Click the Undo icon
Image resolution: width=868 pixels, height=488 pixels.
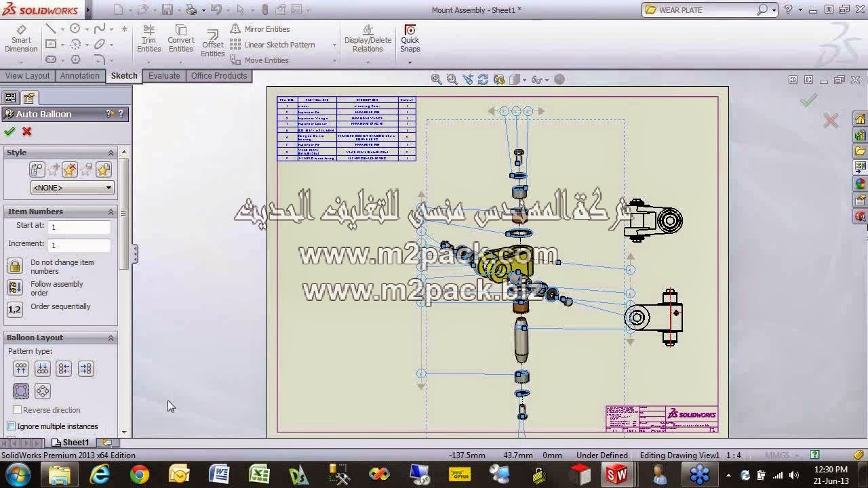[216, 10]
